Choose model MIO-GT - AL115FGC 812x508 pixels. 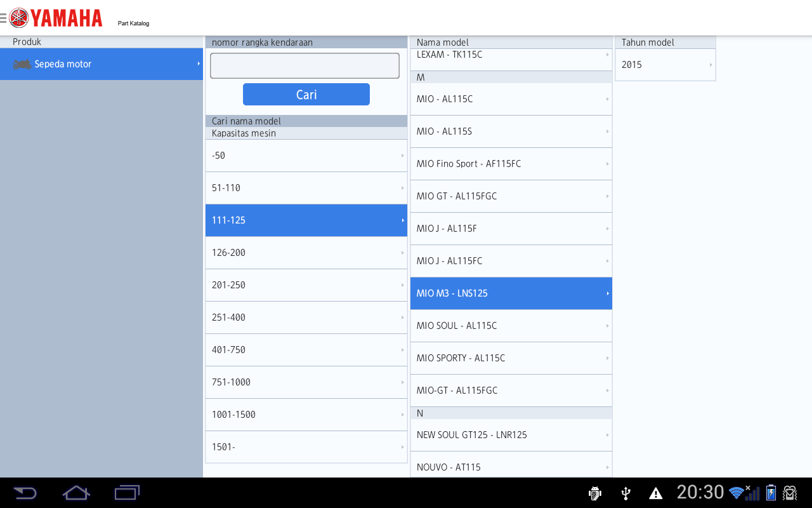(511, 391)
